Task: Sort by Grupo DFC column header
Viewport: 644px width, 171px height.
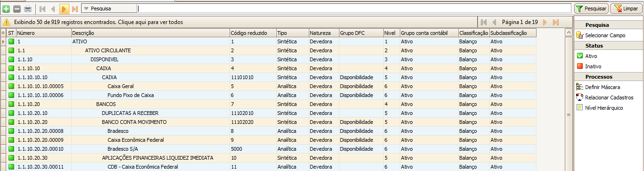Action: [x=361, y=33]
